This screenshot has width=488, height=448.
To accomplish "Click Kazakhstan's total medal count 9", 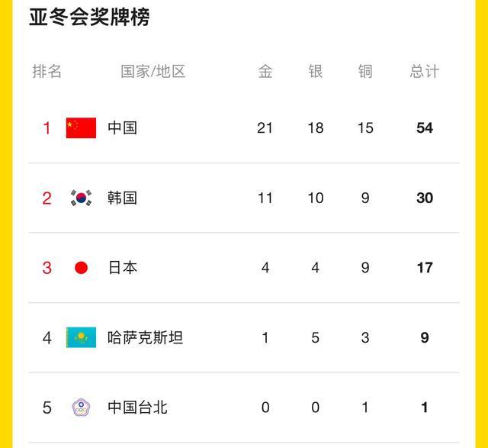I will [425, 337].
